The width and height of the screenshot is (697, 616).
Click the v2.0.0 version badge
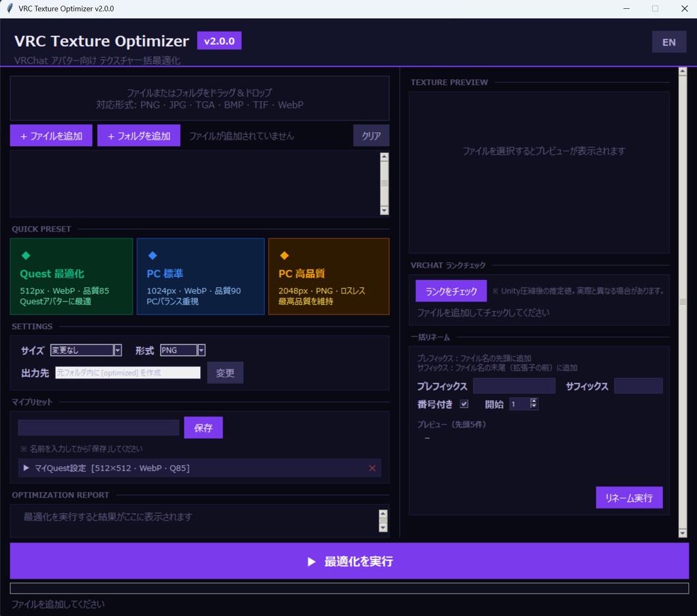(218, 41)
